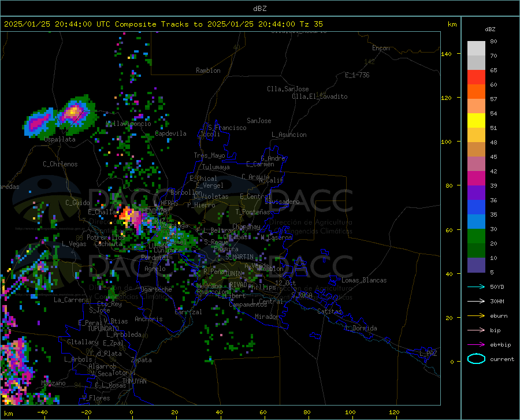Click the RIVAD label
Image resolution: width=520 pixels, height=420 pixels.
coord(238,285)
